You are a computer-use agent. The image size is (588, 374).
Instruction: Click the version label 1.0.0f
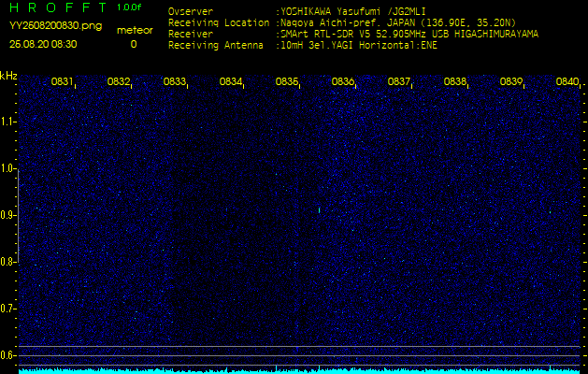[x=129, y=7]
